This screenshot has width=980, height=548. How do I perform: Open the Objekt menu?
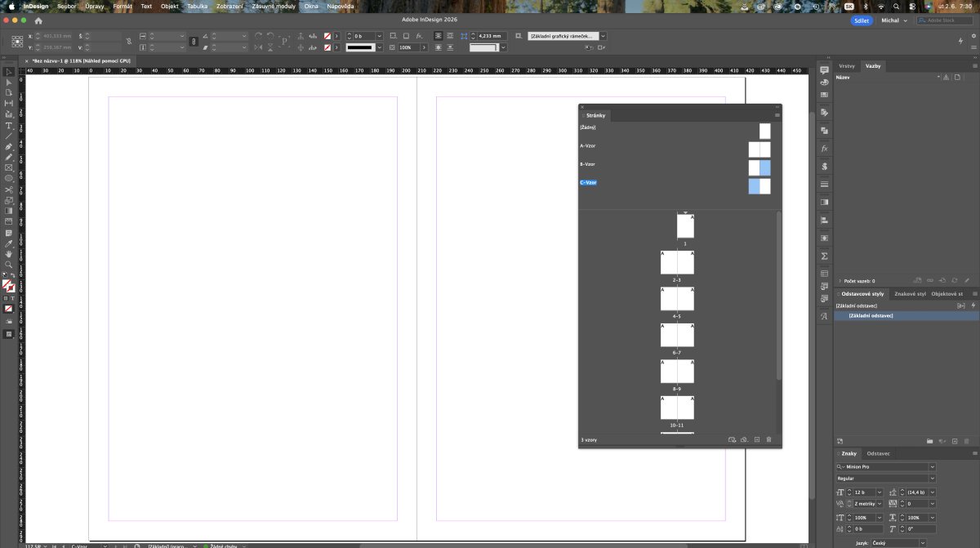click(170, 6)
